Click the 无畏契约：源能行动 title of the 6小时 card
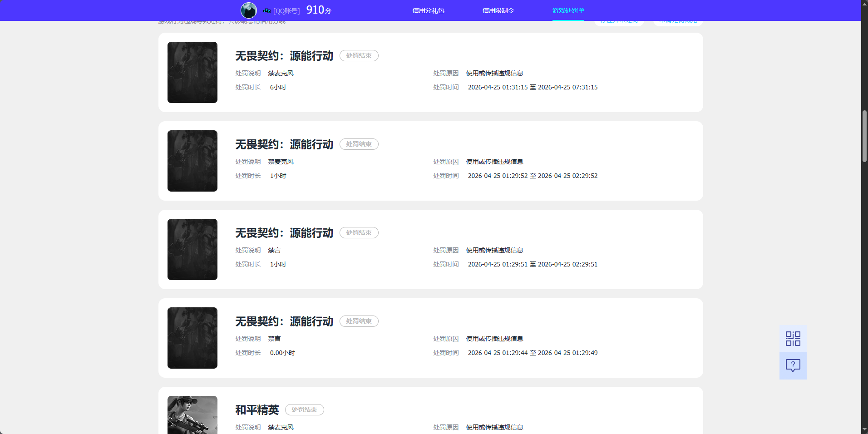The width and height of the screenshot is (868, 434). [284, 56]
